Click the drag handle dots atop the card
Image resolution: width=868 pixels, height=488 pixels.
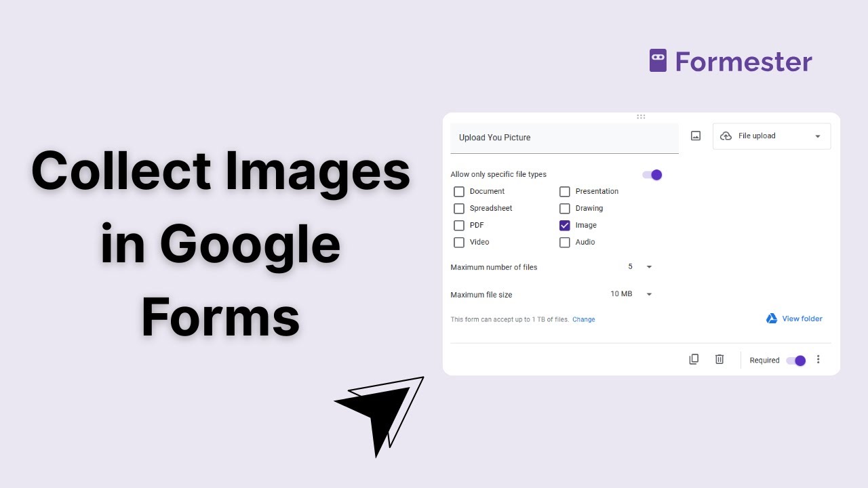[x=641, y=117]
